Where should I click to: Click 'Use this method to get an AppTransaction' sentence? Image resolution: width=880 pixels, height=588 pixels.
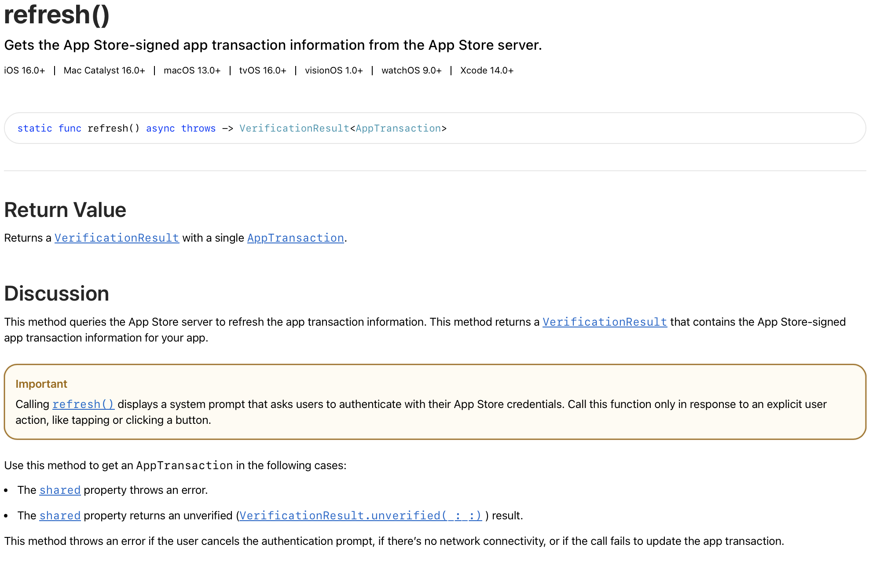[175, 466]
